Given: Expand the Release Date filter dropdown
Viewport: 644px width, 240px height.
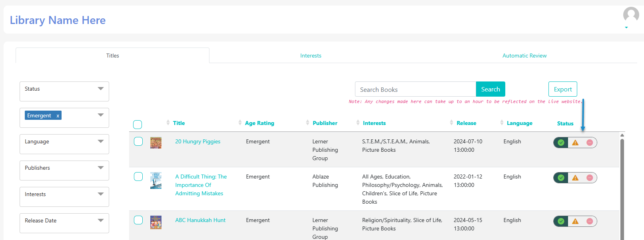Looking at the screenshot, I should [x=64, y=223].
